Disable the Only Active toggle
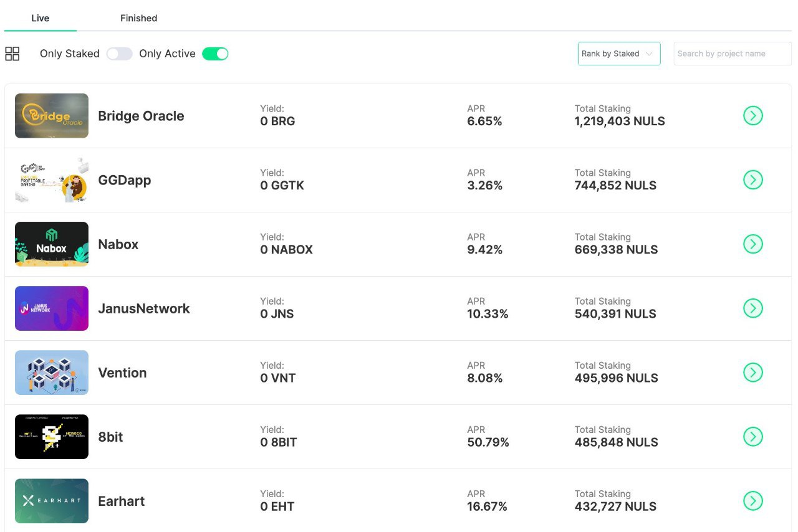Image resolution: width=798 pixels, height=532 pixels. point(215,54)
